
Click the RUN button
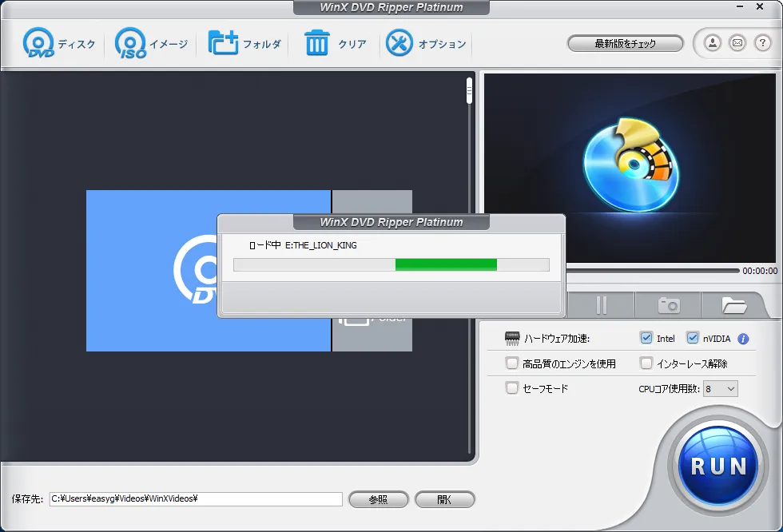coord(718,465)
